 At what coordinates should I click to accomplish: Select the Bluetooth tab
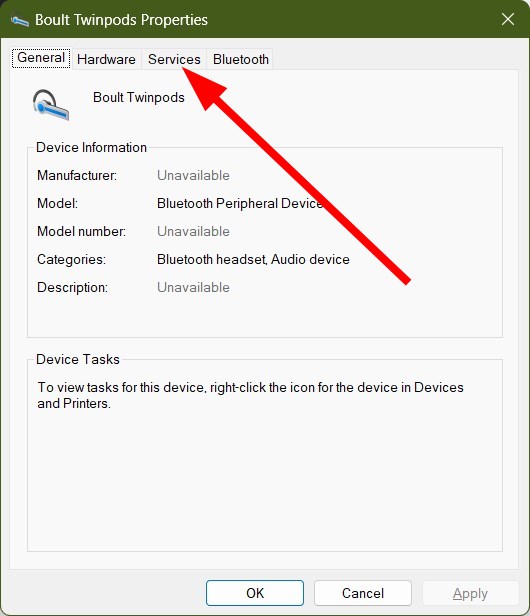(240, 59)
